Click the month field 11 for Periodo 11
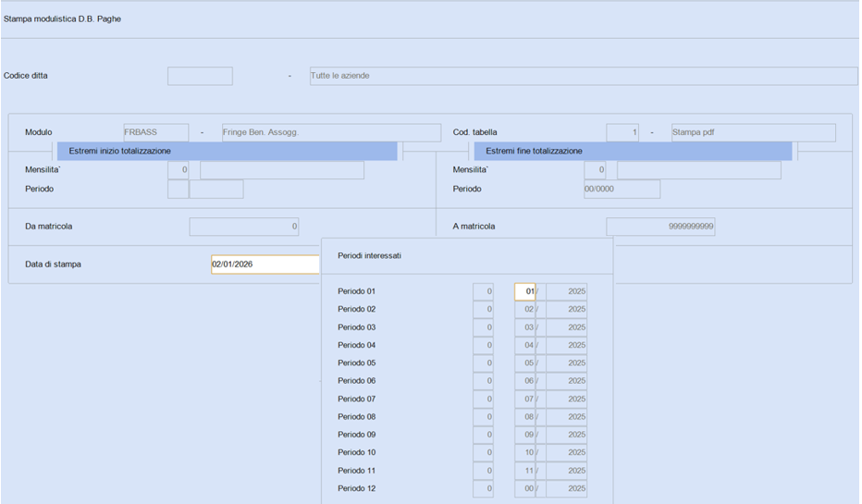Viewport: 862px width, 504px height. [525, 471]
